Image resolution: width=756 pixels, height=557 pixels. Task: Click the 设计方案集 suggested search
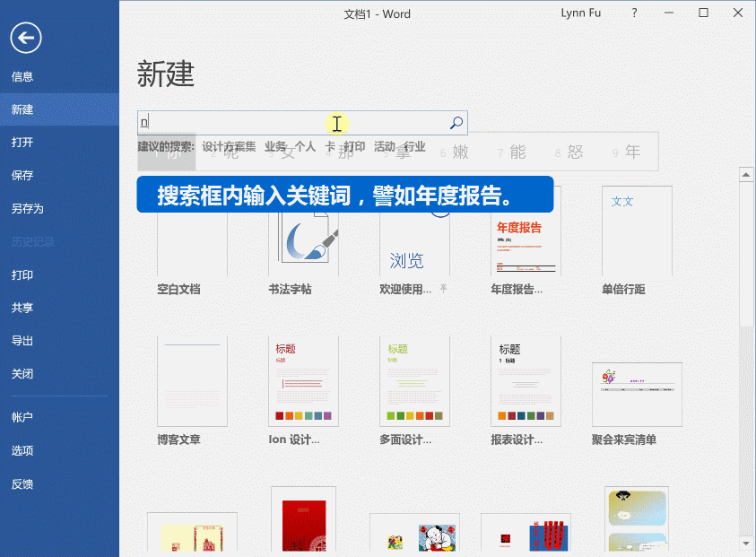point(227,145)
